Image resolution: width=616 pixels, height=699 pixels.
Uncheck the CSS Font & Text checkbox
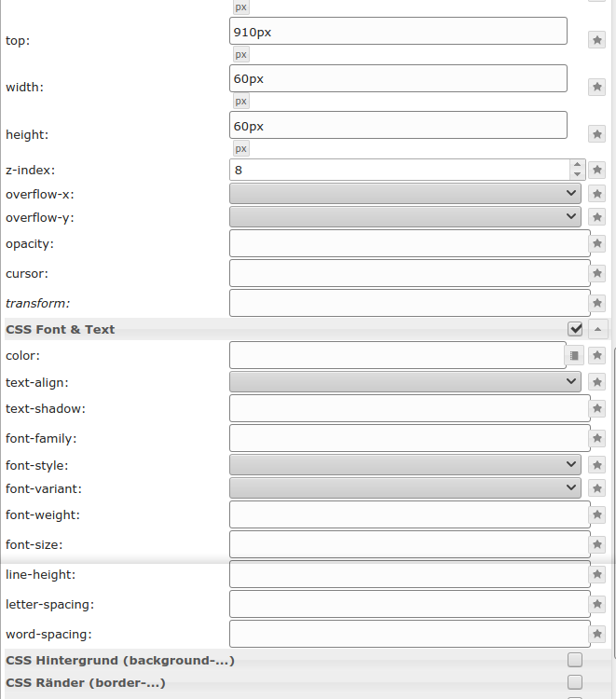(575, 329)
